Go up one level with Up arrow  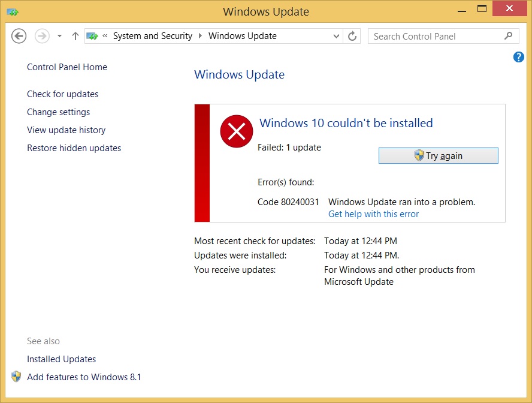click(x=75, y=36)
